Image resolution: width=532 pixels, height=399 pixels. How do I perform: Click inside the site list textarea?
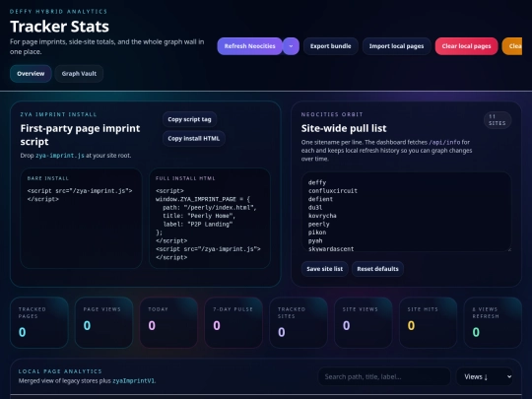406,212
